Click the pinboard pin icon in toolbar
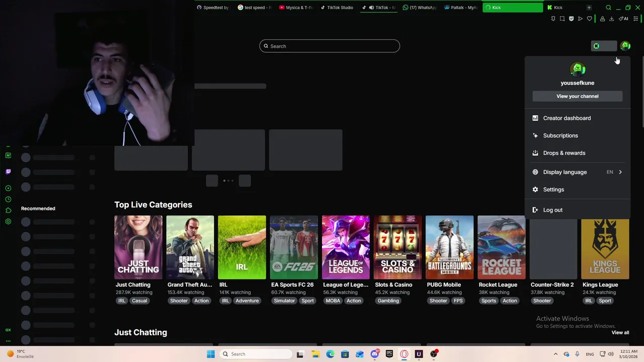The image size is (644, 362). pyautogui.click(x=553, y=19)
